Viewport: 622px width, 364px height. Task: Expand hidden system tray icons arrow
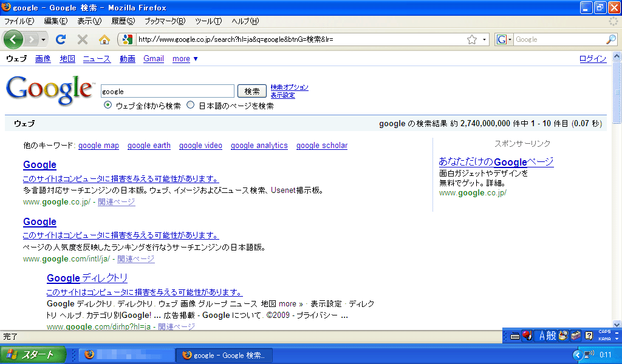click(578, 355)
